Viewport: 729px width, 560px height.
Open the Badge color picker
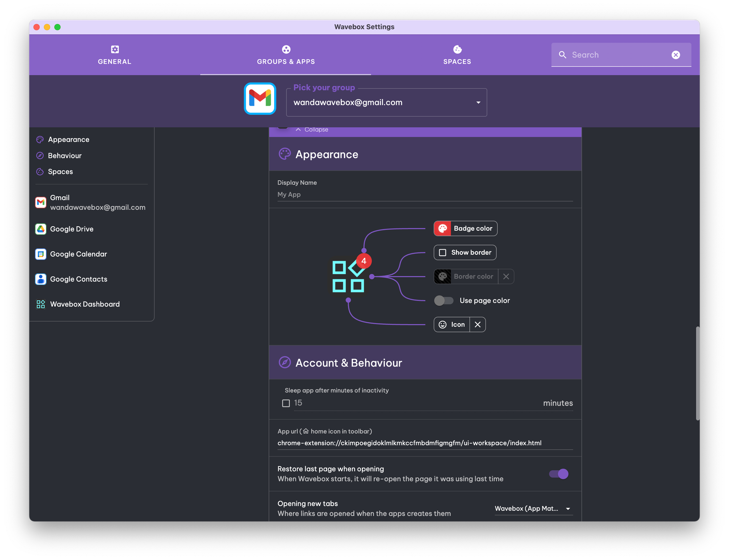[465, 228]
